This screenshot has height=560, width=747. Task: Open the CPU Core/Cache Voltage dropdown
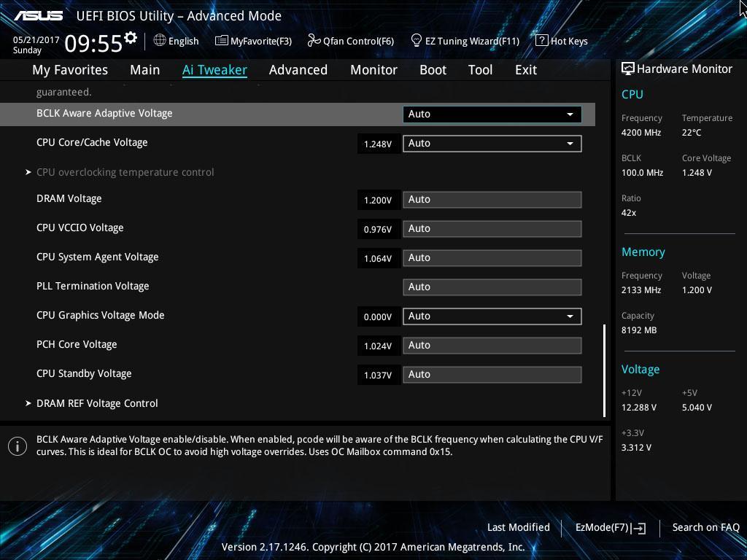click(x=492, y=144)
